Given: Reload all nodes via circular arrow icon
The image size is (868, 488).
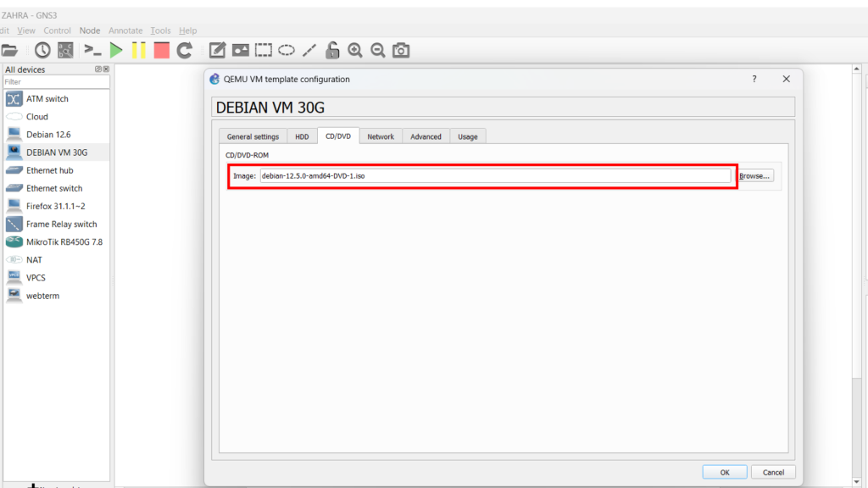Looking at the screenshot, I should (185, 51).
